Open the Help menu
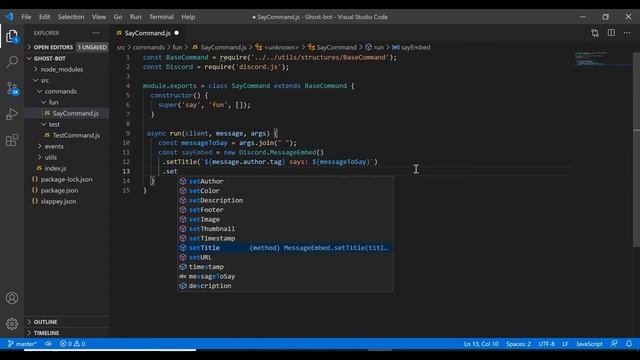Image resolution: width=640 pixels, height=360 pixels. (188, 17)
